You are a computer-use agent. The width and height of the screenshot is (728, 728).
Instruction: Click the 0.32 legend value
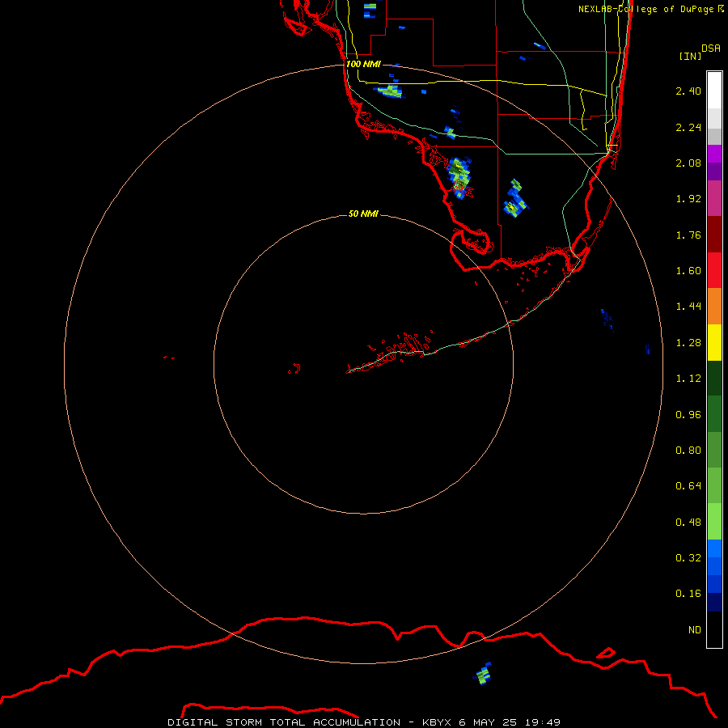[688, 558]
